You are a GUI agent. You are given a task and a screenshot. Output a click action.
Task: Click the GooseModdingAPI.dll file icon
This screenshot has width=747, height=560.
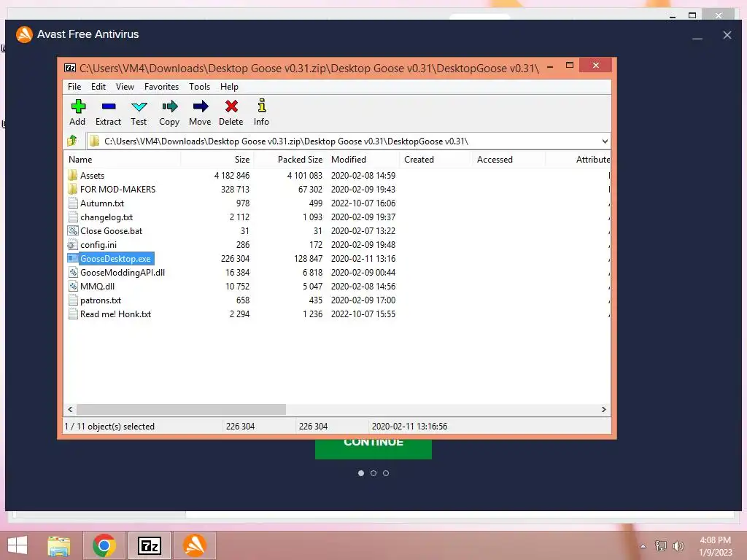[x=72, y=273]
